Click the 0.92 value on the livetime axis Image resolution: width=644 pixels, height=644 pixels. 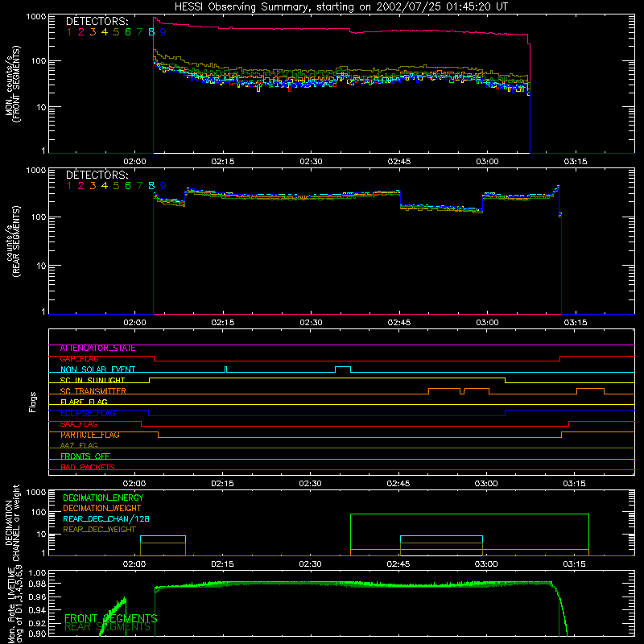38,623
